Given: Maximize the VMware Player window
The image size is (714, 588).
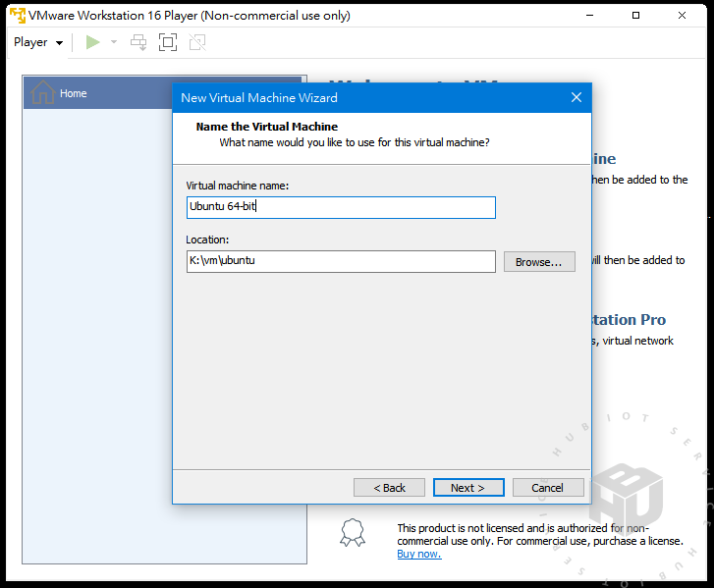Looking at the screenshot, I should pyautogui.click(x=635, y=15).
